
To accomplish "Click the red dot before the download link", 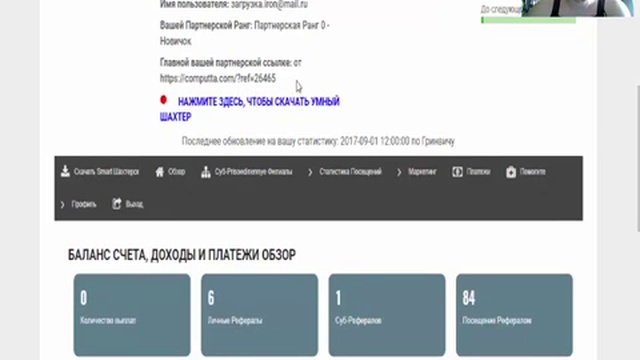I will [x=163, y=100].
